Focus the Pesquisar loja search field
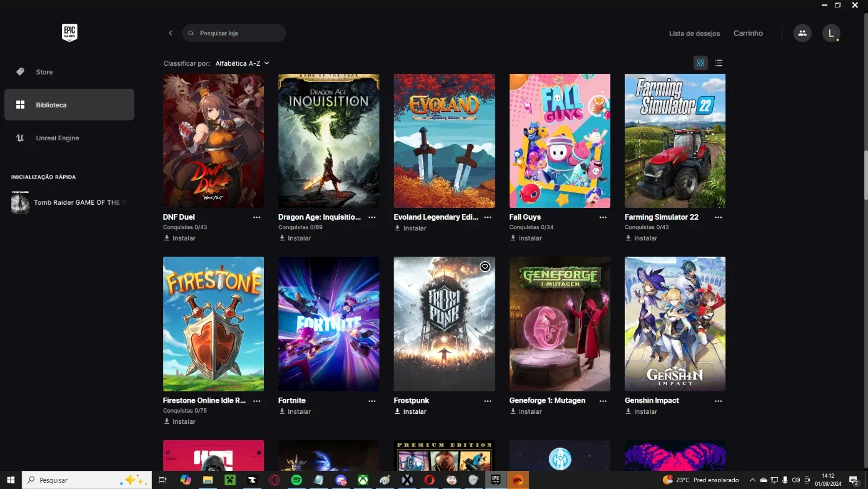868x489 pixels. point(234,33)
